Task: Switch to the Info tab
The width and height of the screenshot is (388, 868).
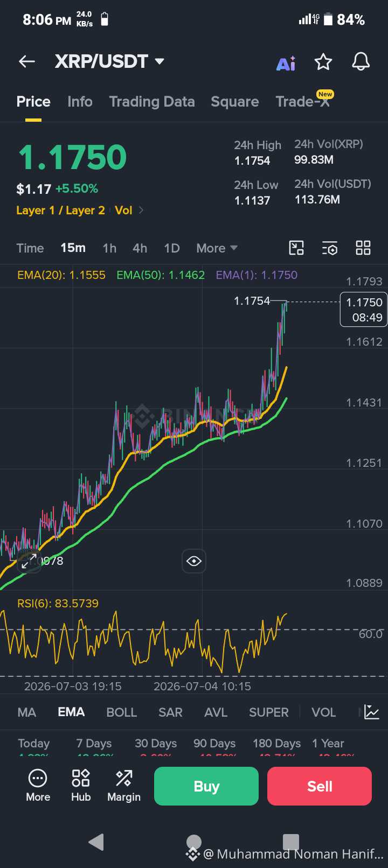Action: [x=80, y=102]
